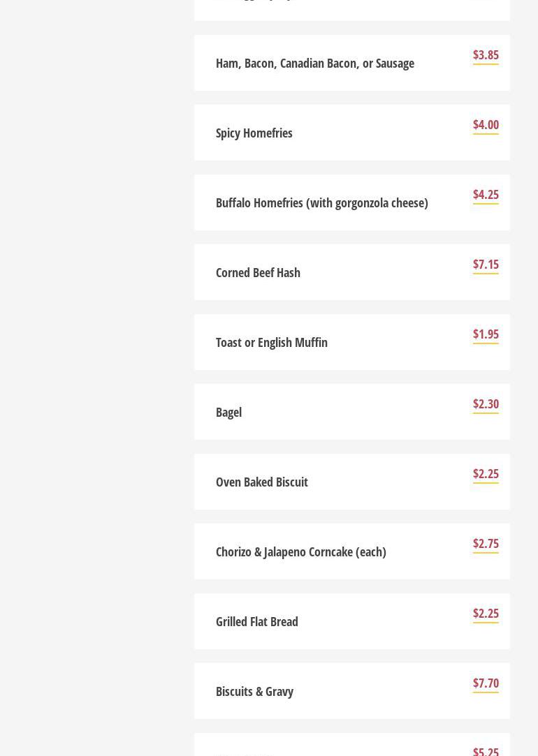Viewport: 538px width, 756px height.
Task: Click the $2.30 Bagel price
Action: coord(486,404)
